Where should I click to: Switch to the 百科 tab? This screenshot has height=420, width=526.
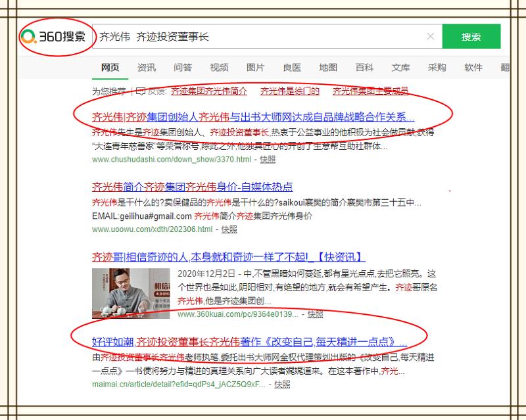pos(364,68)
